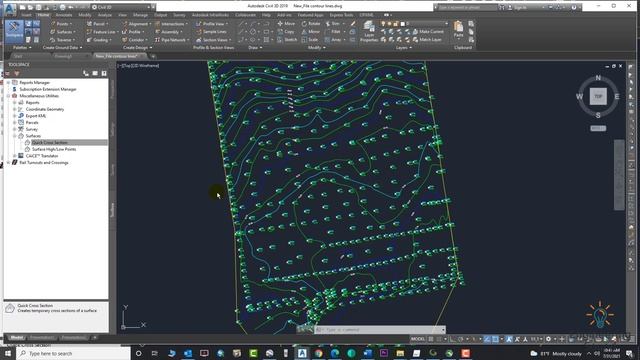Click the Autodesk application menu logo
Image resolution: width=640 pixels, height=360 pixels.
click(x=10, y=8)
